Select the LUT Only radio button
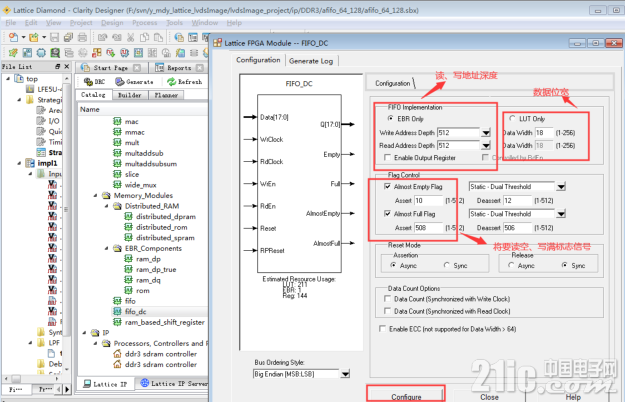Image resolution: width=625 pixels, height=402 pixels. click(512, 118)
